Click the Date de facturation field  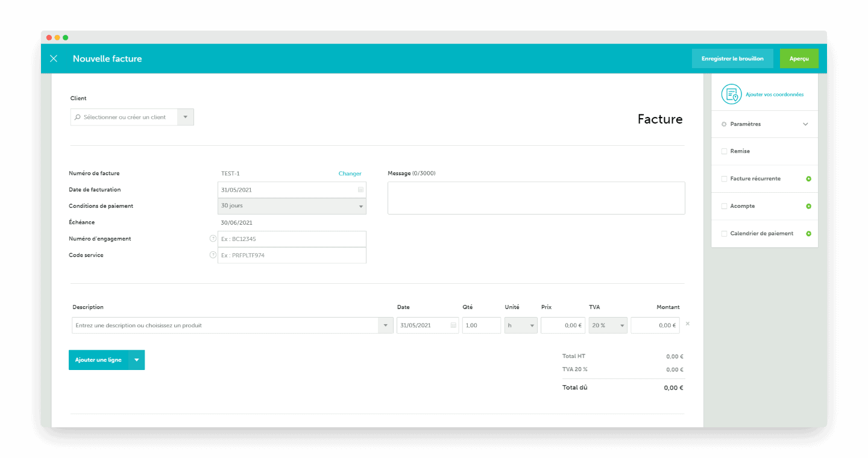pos(292,190)
